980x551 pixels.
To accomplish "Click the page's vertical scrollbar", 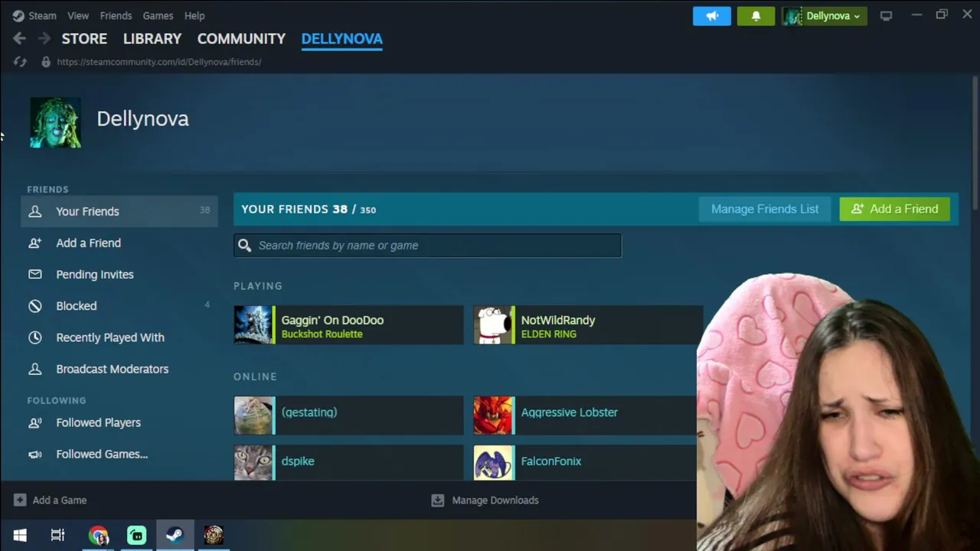I will coord(975,143).
